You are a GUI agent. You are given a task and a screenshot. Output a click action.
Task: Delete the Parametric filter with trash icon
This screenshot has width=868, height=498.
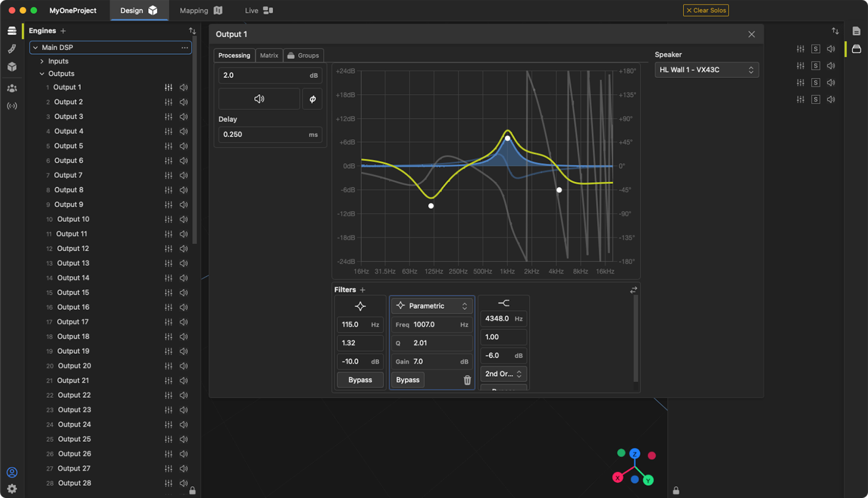pyautogui.click(x=467, y=380)
